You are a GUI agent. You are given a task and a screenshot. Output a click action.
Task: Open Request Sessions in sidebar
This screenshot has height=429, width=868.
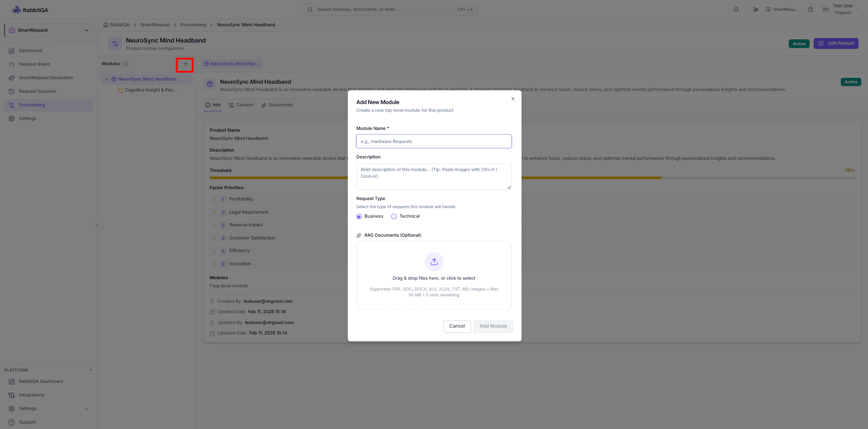click(x=49, y=91)
